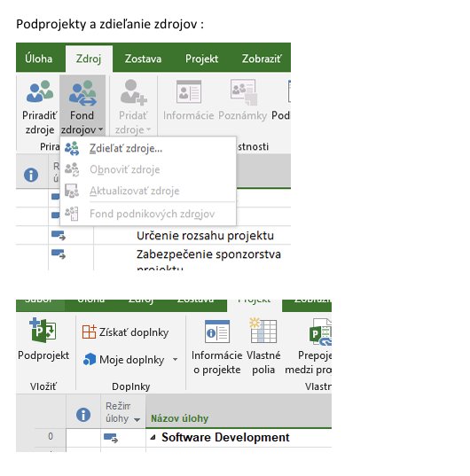Viewport: 470px width, 476px height.
Task: Click the Informácie resource icon
Action: pos(189,91)
